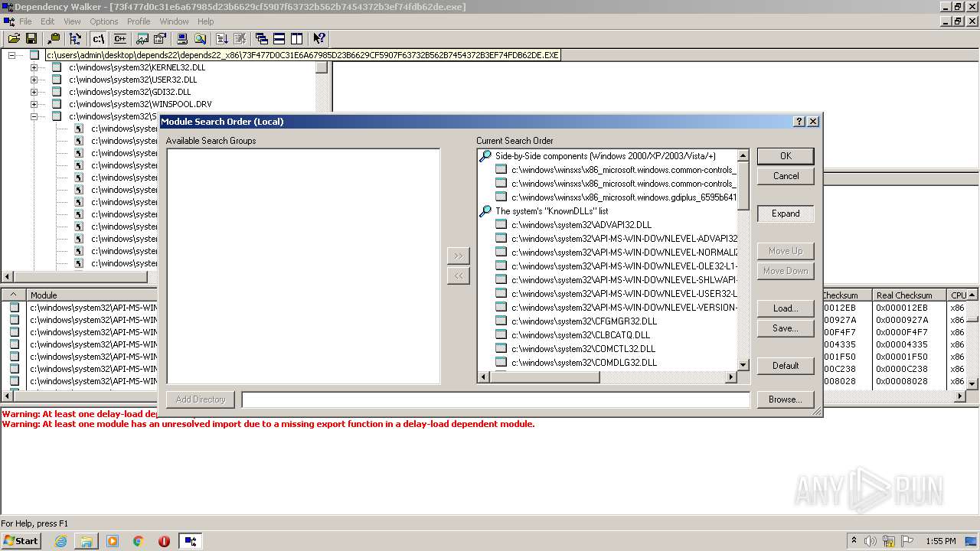Expand the KERNEL32.DLL tree node
This screenshot has width=980, height=551.
(34, 67)
